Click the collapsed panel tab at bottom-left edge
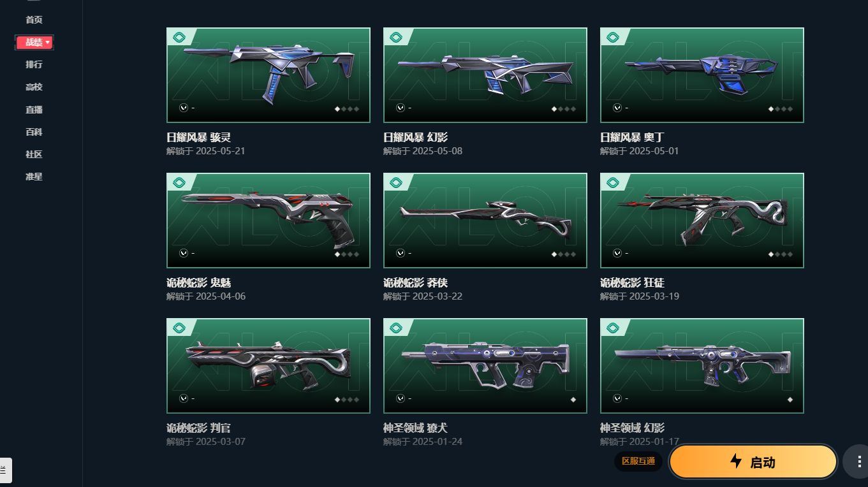The width and height of the screenshot is (868, 487). [x=5, y=470]
